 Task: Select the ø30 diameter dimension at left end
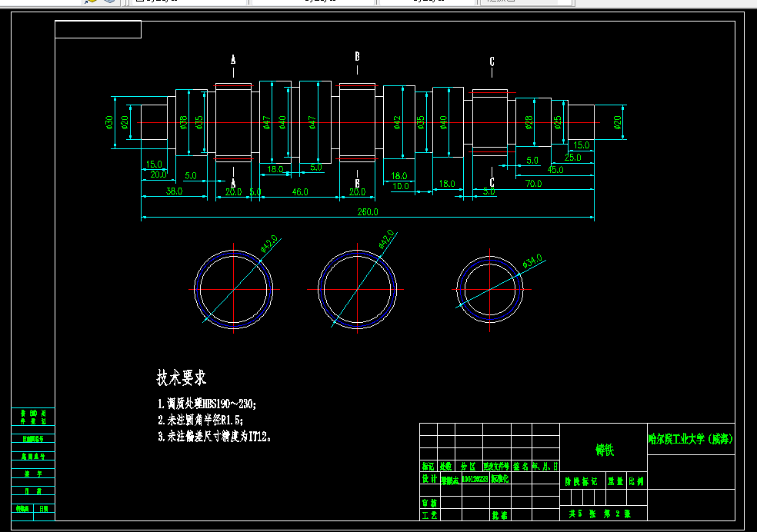pyautogui.click(x=109, y=122)
